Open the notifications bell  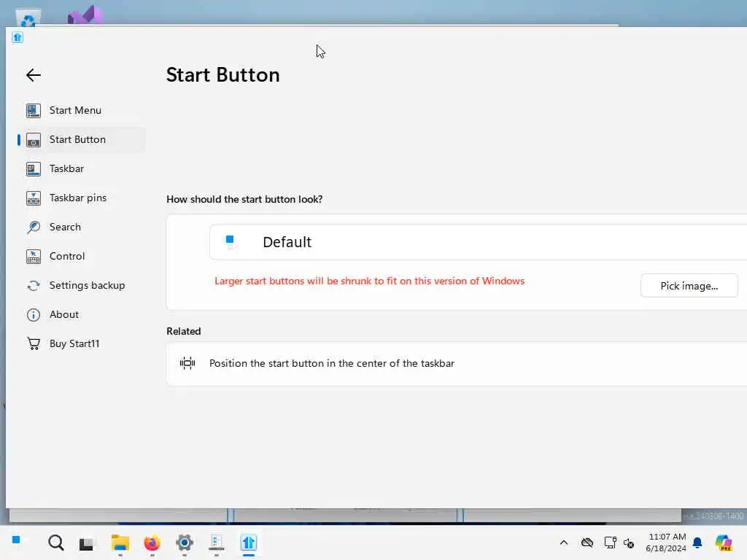click(x=697, y=542)
